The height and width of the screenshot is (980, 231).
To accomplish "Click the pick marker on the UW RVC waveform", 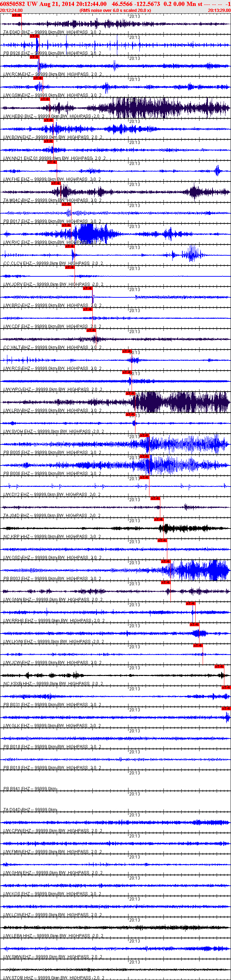I will (x=66, y=225).
